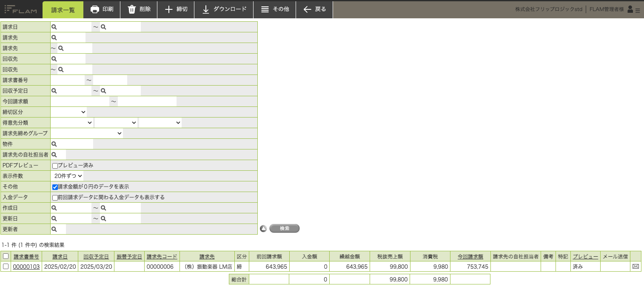Go back with 戻る button
This screenshot has height=287, width=644.
tap(314, 9)
